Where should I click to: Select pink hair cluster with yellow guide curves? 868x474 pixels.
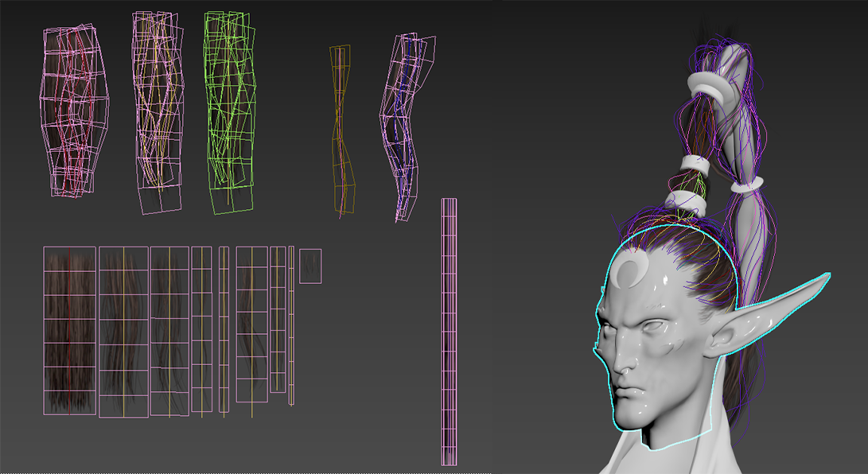pos(158,112)
